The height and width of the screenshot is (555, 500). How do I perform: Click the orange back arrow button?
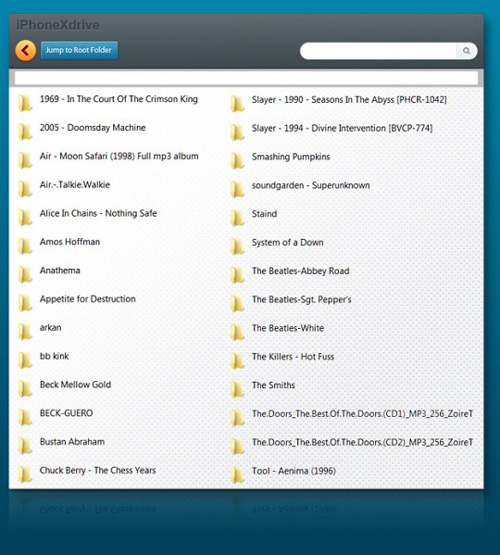point(25,51)
